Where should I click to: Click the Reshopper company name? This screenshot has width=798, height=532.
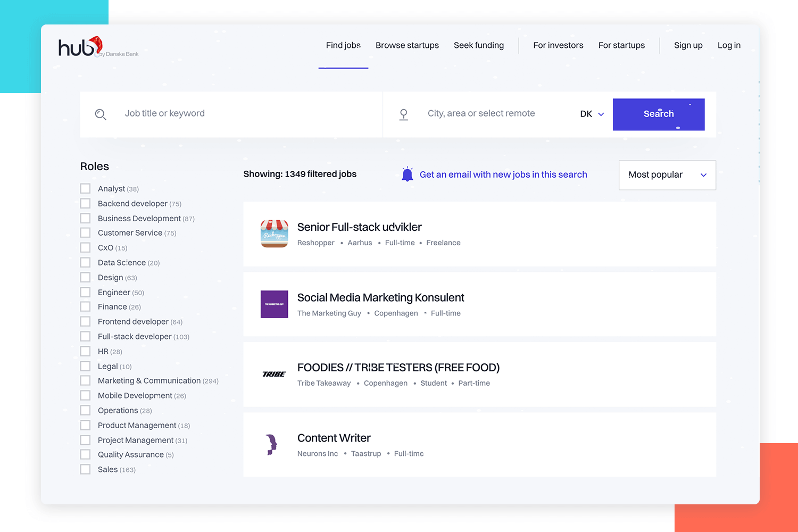click(316, 243)
